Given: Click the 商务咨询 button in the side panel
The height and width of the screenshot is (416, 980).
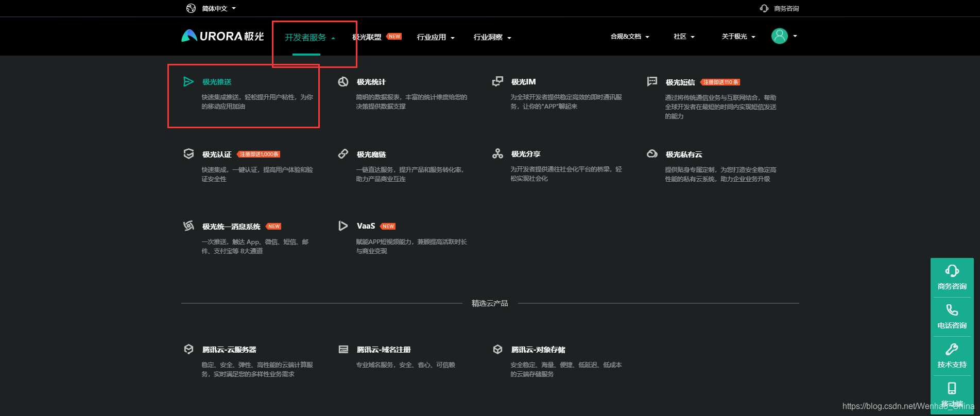Looking at the screenshot, I should (x=952, y=278).
